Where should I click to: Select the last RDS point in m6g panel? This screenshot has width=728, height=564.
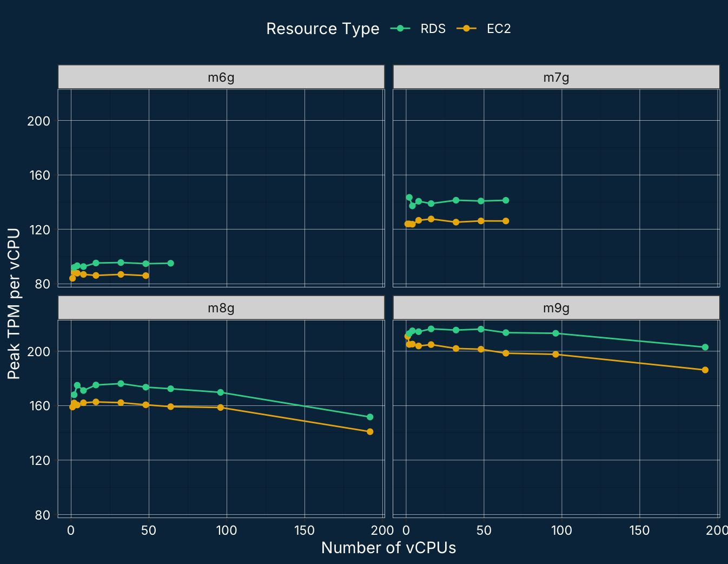point(170,263)
